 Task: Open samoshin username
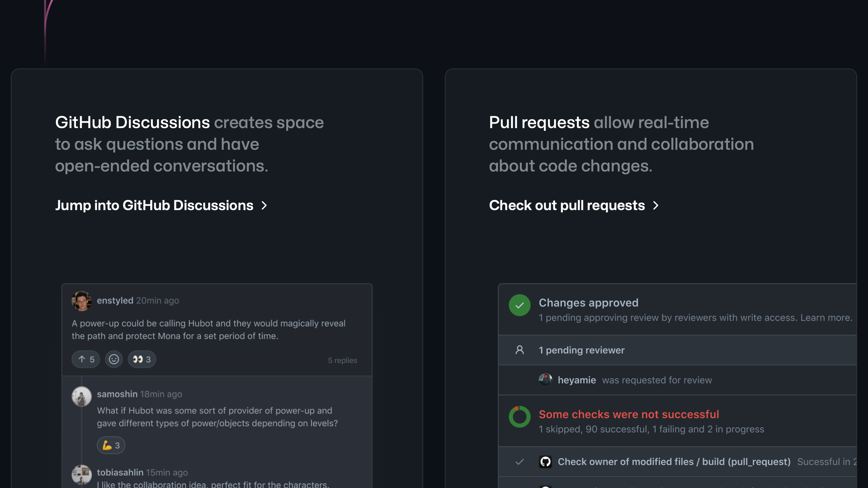click(x=117, y=394)
